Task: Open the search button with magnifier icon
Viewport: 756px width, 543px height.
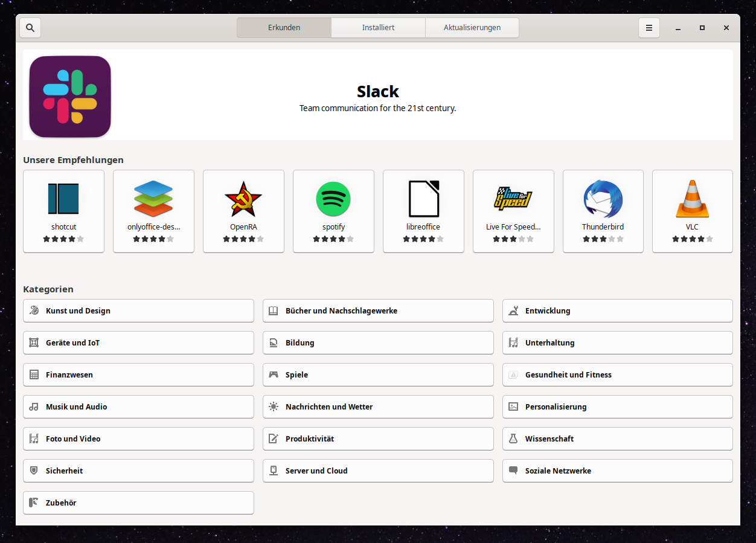Action: 30,28
